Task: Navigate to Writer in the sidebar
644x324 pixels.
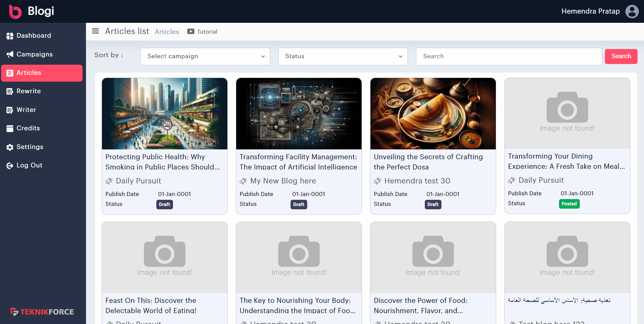Action: tap(42, 110)
